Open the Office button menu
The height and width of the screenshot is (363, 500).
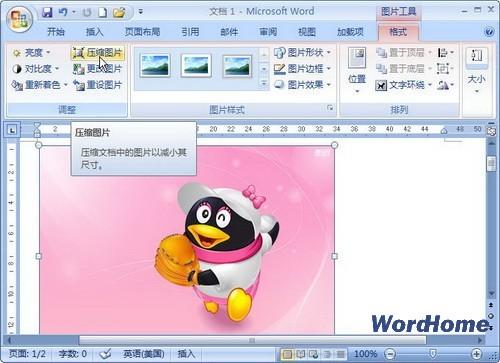coord(20,18)
